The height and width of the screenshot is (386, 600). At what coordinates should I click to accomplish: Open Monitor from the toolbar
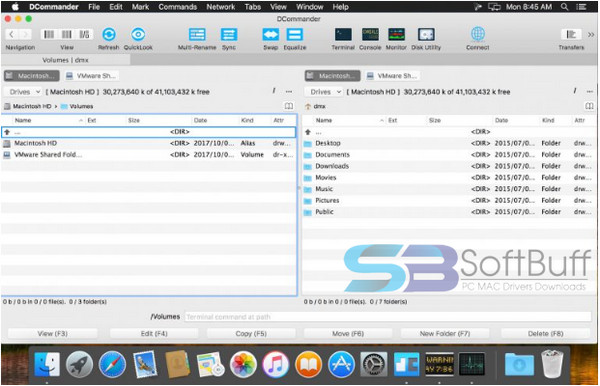(x=396, y=34)
